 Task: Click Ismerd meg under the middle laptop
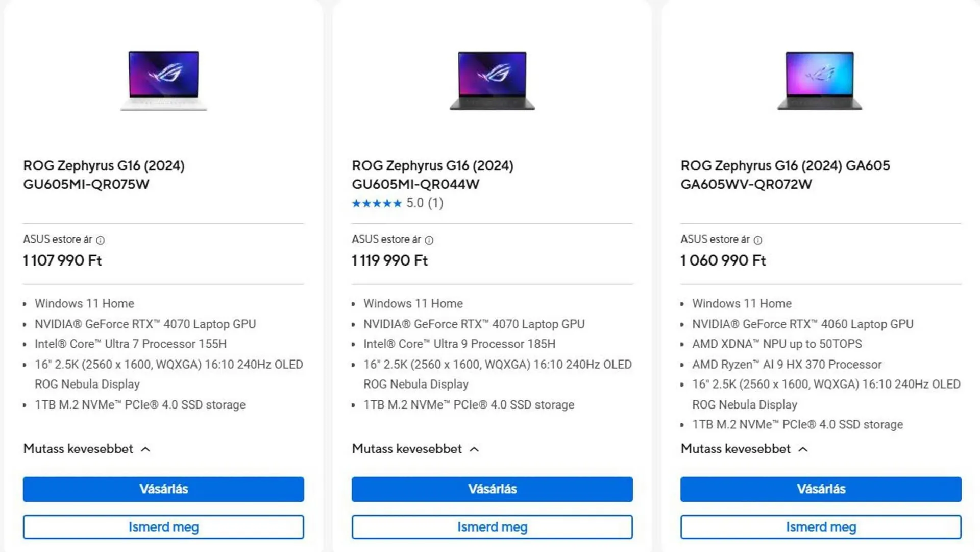coord(492,527)
